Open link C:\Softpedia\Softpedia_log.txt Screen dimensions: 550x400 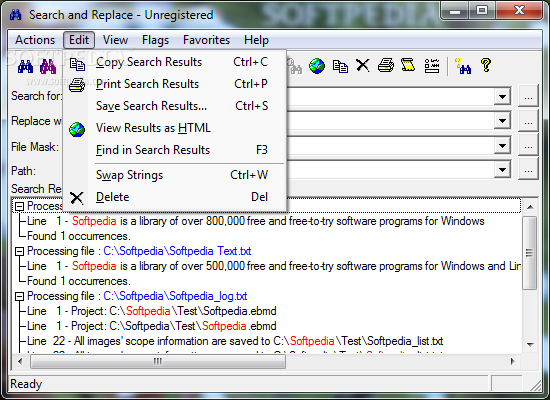click(x=175, y=296)
